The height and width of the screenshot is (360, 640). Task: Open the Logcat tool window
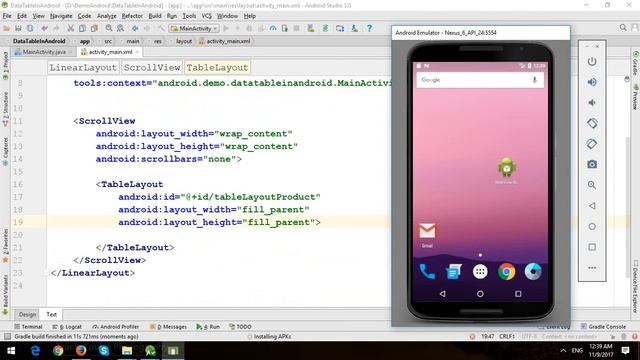[x=67, y=327]
